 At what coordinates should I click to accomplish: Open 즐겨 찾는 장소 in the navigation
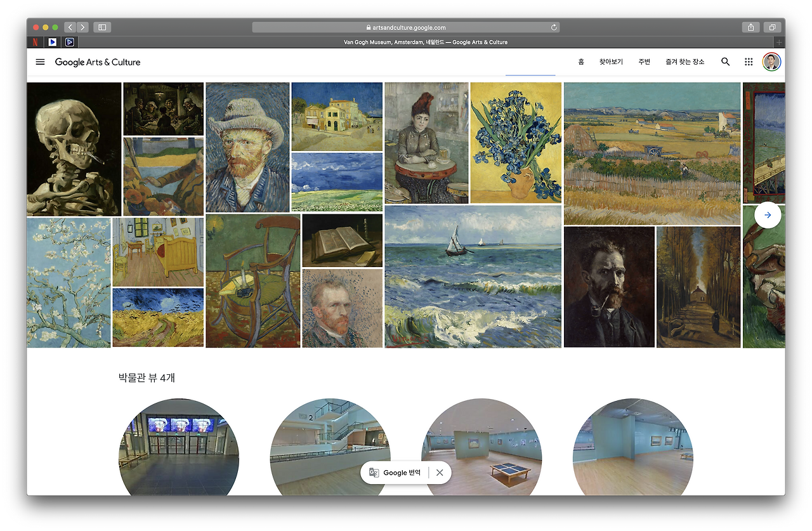[684, 62]
